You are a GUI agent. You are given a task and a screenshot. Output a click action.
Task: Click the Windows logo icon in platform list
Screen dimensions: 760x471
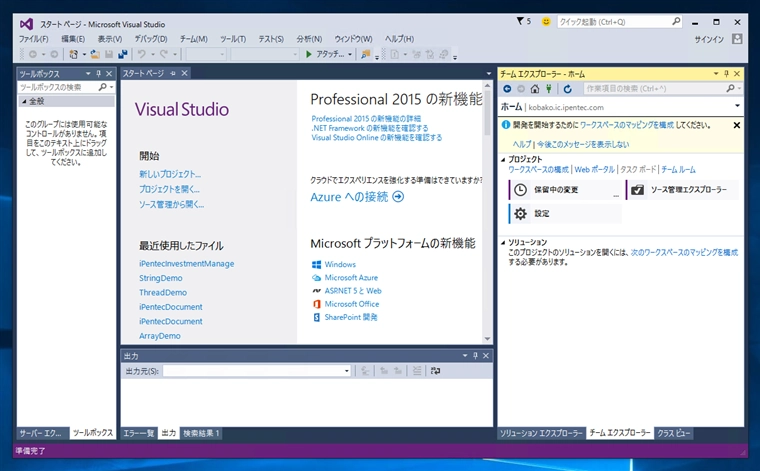(x=317, y=264)
